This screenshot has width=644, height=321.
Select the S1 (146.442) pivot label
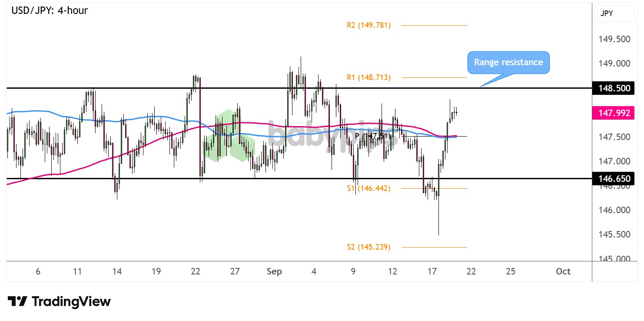pyautogui.click(x=368, y=188)
